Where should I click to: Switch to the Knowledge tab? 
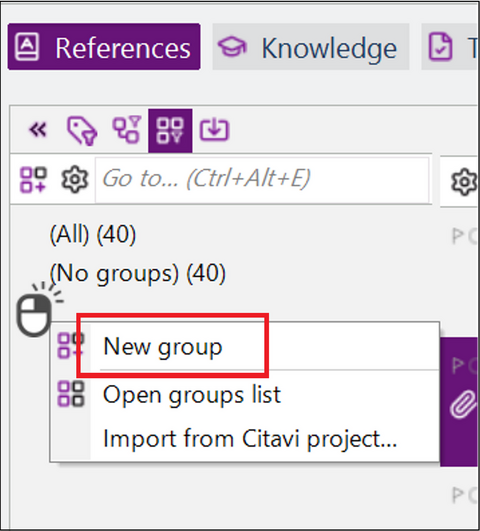tap(311, 47)
